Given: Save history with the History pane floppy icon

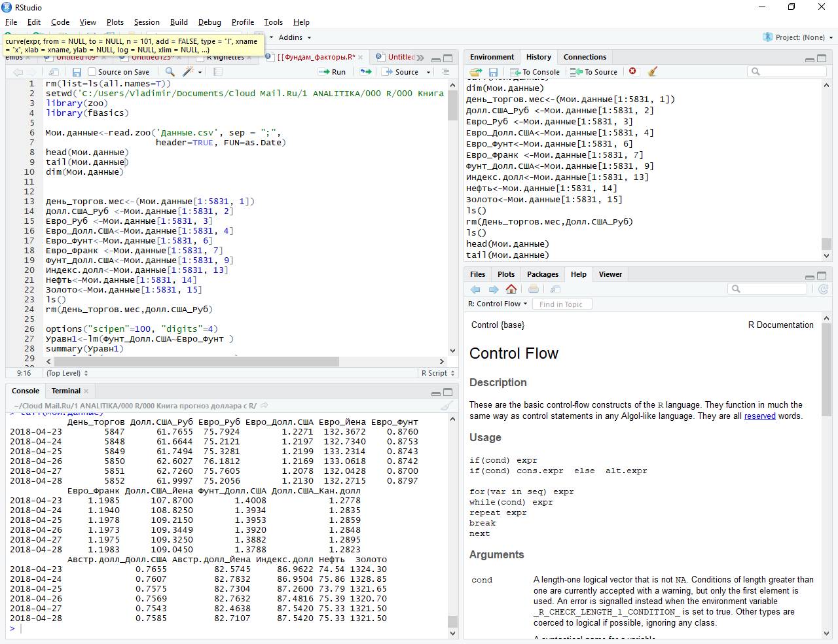Looking at the screenshot, I should click(493, 72).
